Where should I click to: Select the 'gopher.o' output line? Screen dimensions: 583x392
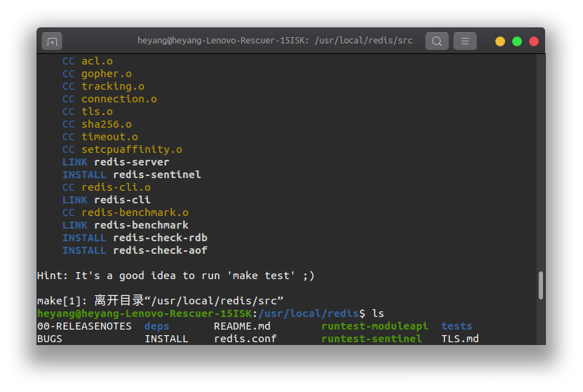pos(97,74)
